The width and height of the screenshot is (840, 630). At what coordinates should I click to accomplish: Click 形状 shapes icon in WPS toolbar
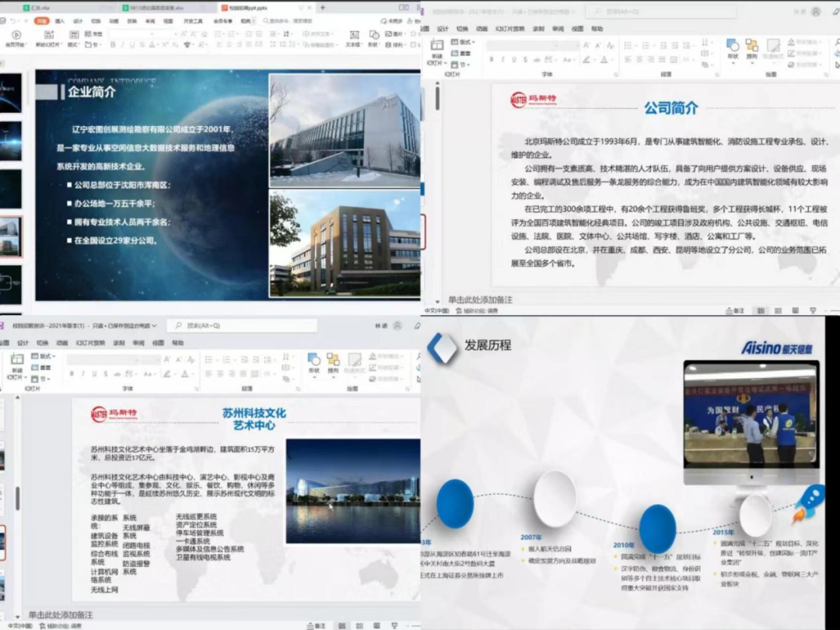pos(374,34)
